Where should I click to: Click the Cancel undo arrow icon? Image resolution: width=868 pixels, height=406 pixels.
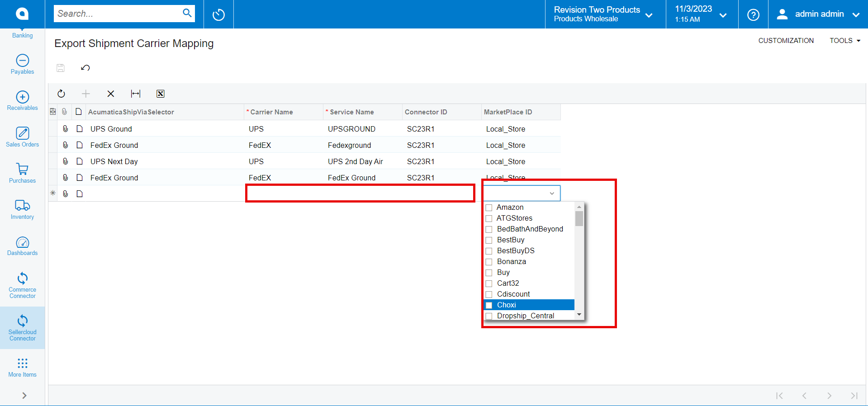click(x=85, y=68)
